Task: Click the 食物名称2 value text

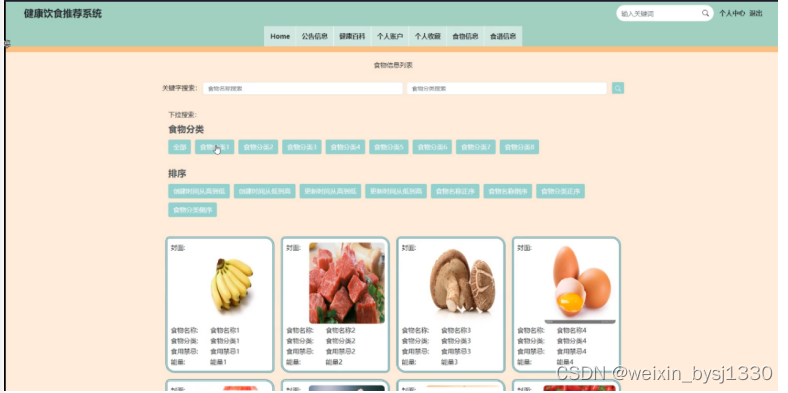Action: click(x=341, y=331)
